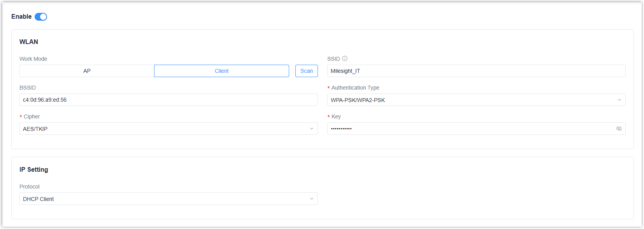
Task: Select Client work mode
Action: point(221,71)
